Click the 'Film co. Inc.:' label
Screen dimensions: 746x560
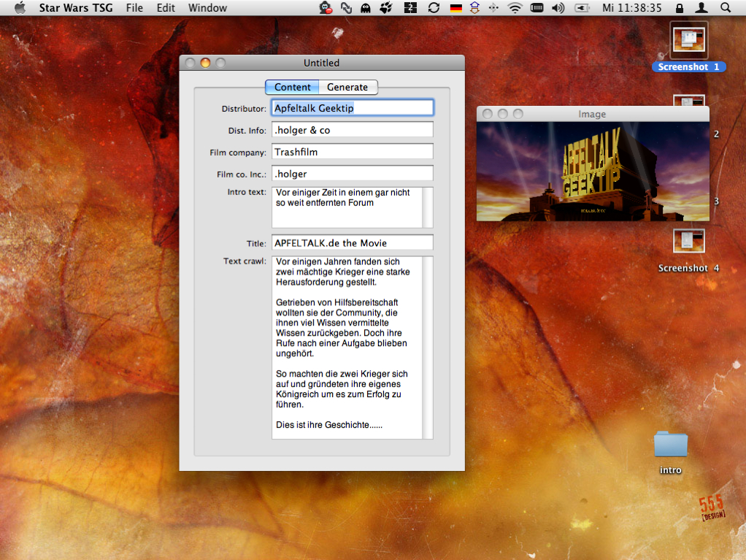pyautogui.click(x=241, y=174)
